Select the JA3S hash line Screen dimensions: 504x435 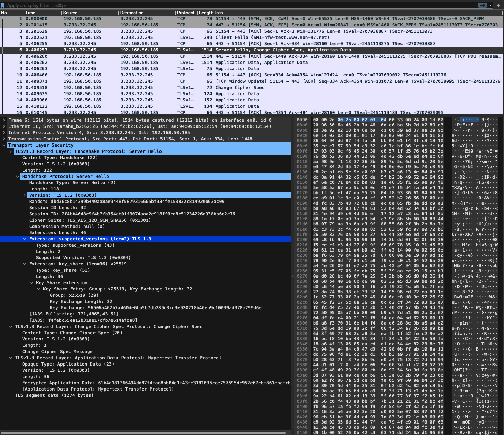coord(83,320)
